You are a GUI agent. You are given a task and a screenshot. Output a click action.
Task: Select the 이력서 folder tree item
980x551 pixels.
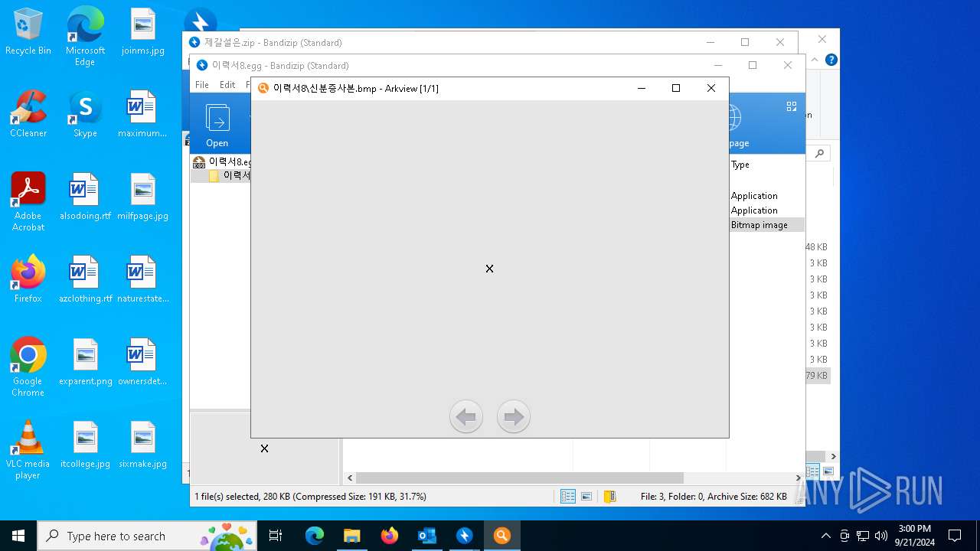click(x=230, y=175)
